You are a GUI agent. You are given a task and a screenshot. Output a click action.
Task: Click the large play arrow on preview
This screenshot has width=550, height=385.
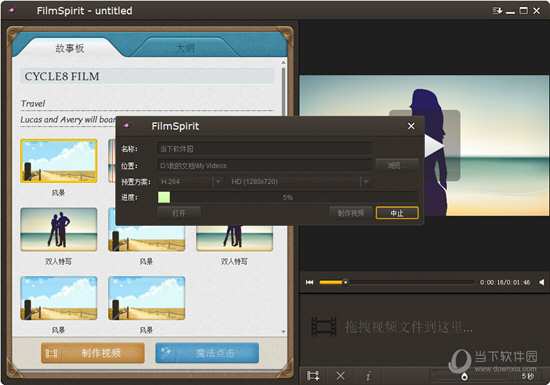434,146
